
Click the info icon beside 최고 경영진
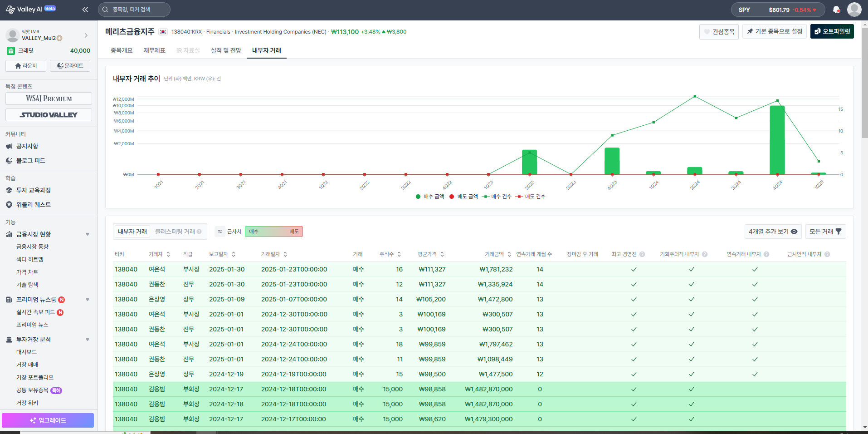tap(642, 254)
